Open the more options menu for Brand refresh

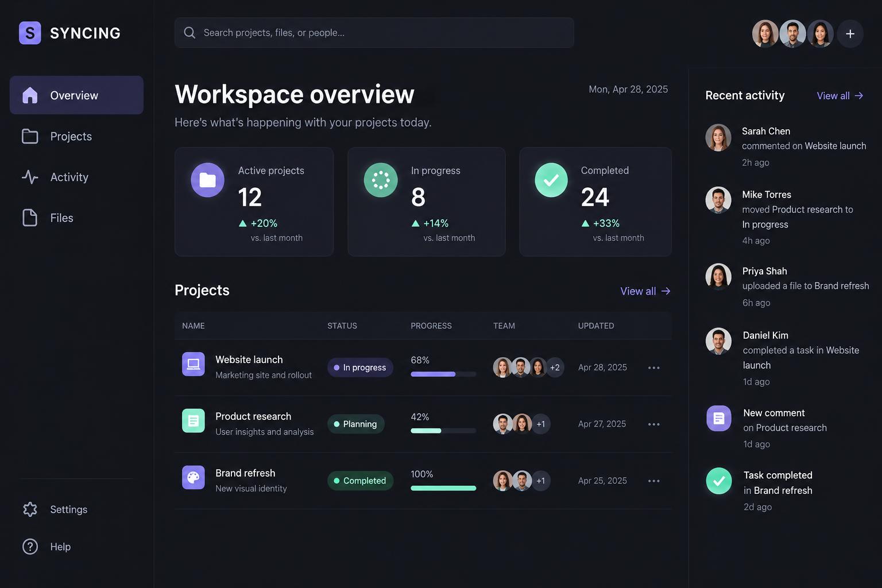point(653,481)
